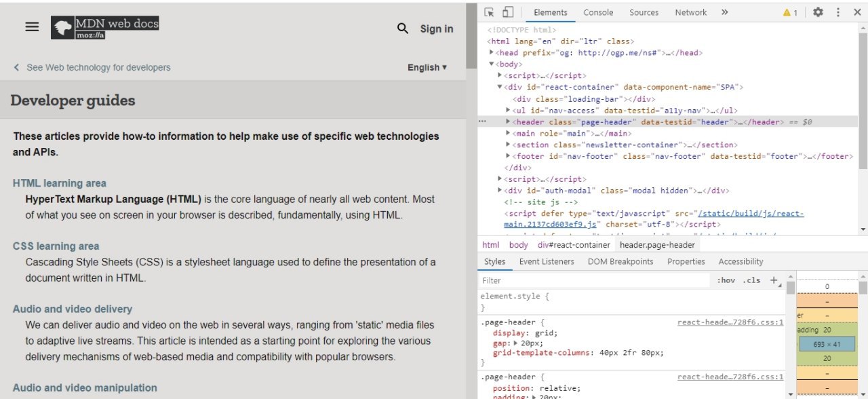This screenshot has width=868, height=399.
Task: Expand the page-header header node
Action: [509, 122]
